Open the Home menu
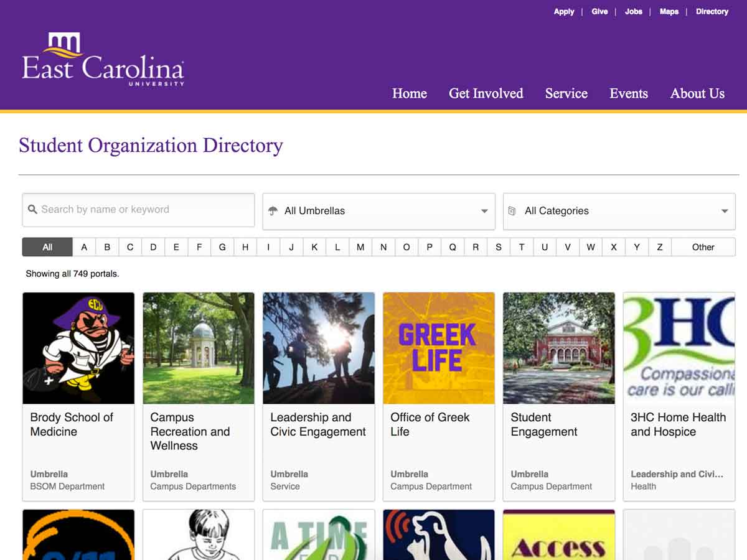The image size is (747, 560). pos(410,93)
